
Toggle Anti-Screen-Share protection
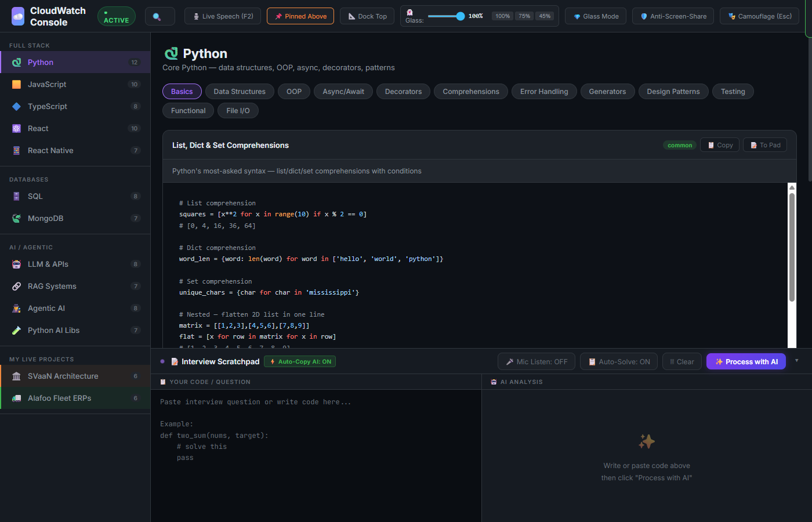[x=673, y=16]
